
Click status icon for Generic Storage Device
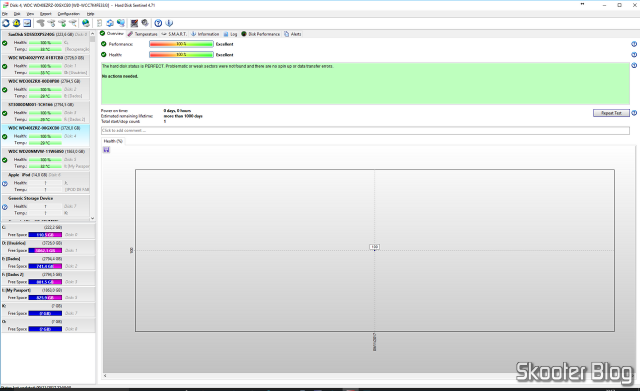coord(5,207)
